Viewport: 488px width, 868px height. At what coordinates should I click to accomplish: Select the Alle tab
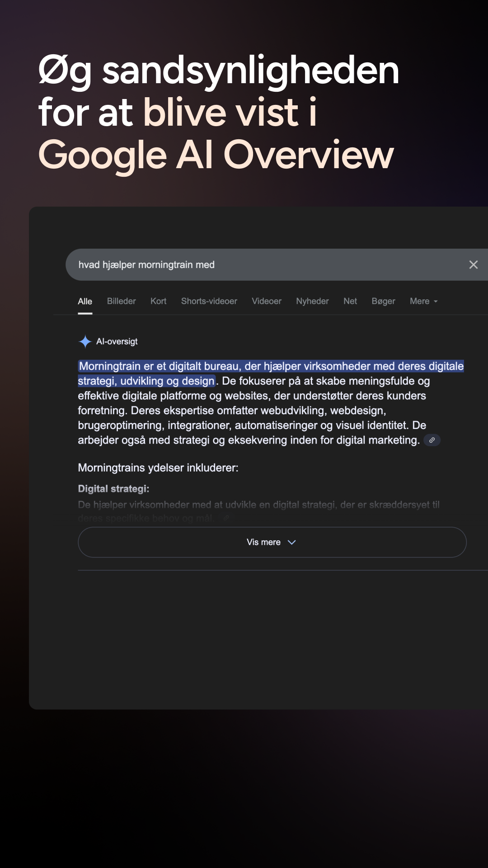tap(85, 302)
